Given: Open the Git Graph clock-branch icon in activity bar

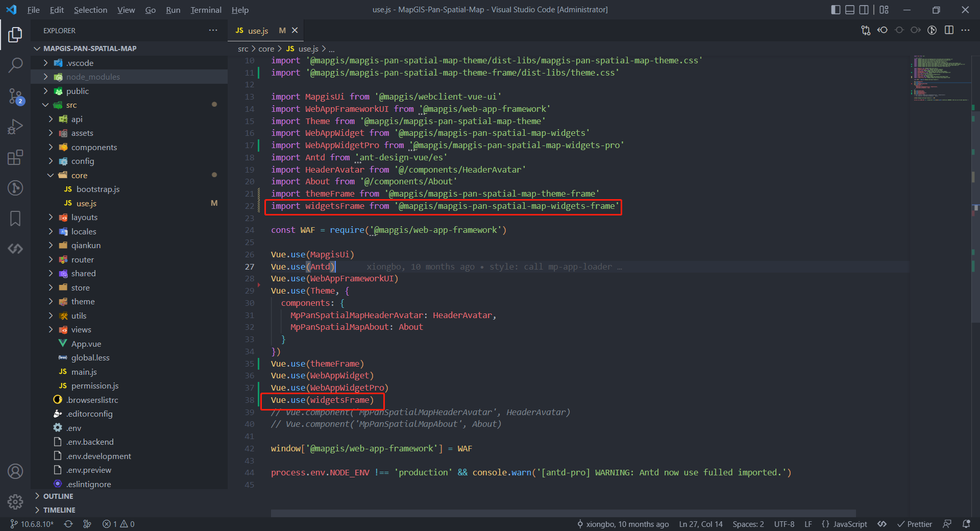Looking at the screenshot, I should [15, 188].
